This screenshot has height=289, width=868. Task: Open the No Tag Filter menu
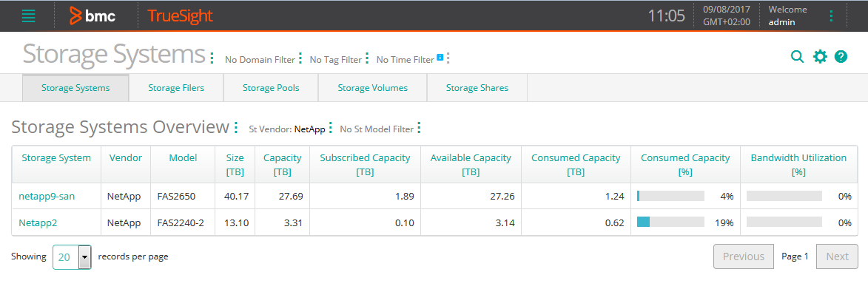(x=366, y=58)
